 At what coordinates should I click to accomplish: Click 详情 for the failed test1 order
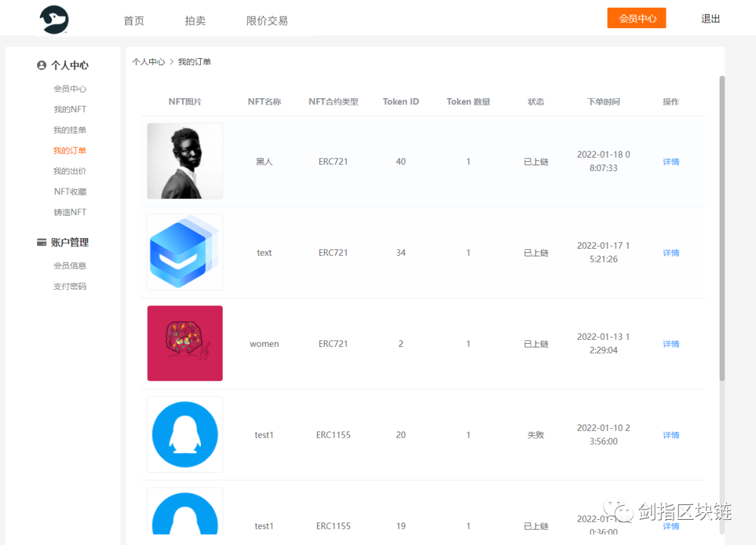click(x=670, y=434)
